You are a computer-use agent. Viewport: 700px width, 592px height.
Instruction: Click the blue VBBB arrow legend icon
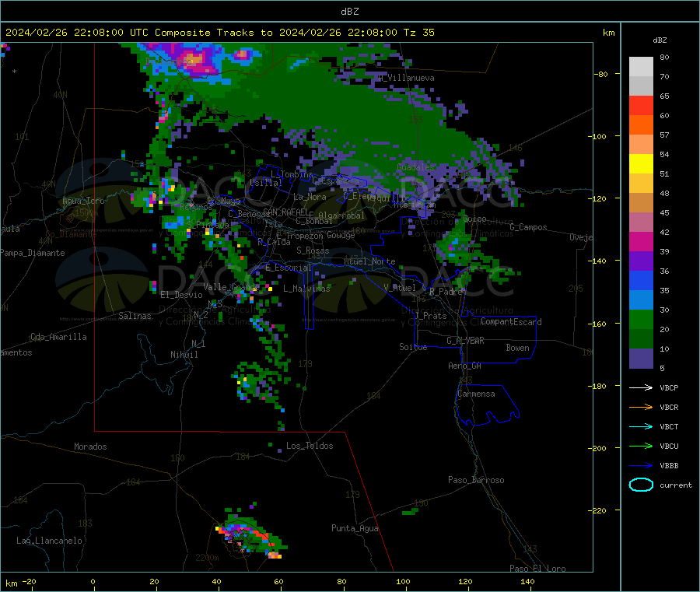click(641, 466)
